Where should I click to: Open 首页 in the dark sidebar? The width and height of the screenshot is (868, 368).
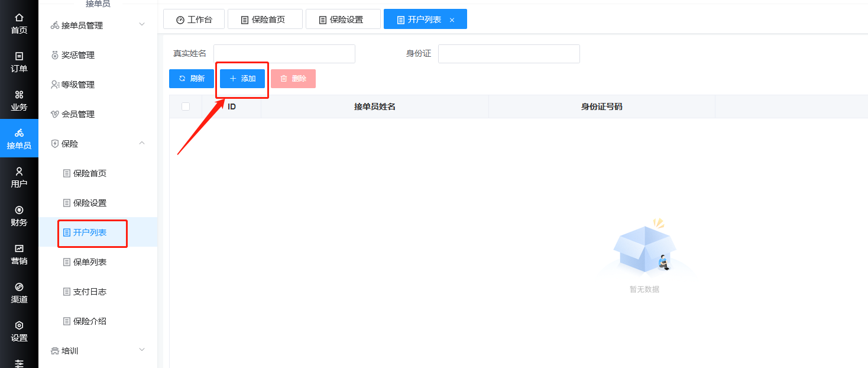pyautogui.click(x=19, y=24)
